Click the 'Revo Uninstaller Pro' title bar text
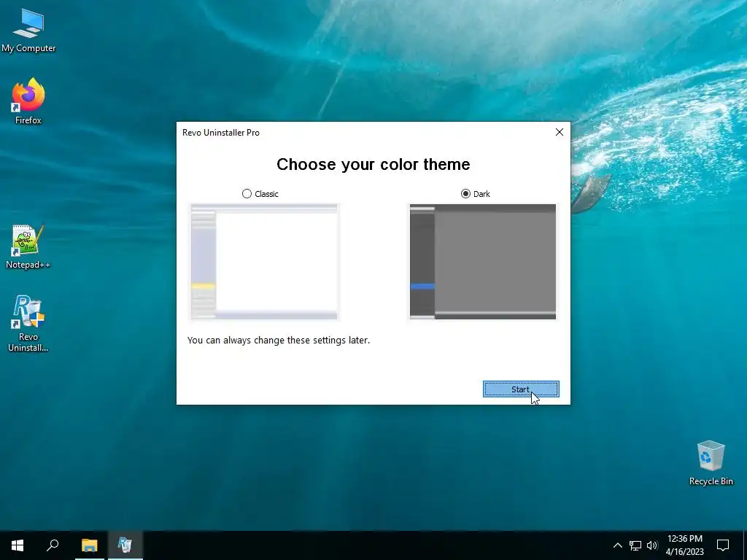This screenshot has width=747, height=560. coord(221,133)
